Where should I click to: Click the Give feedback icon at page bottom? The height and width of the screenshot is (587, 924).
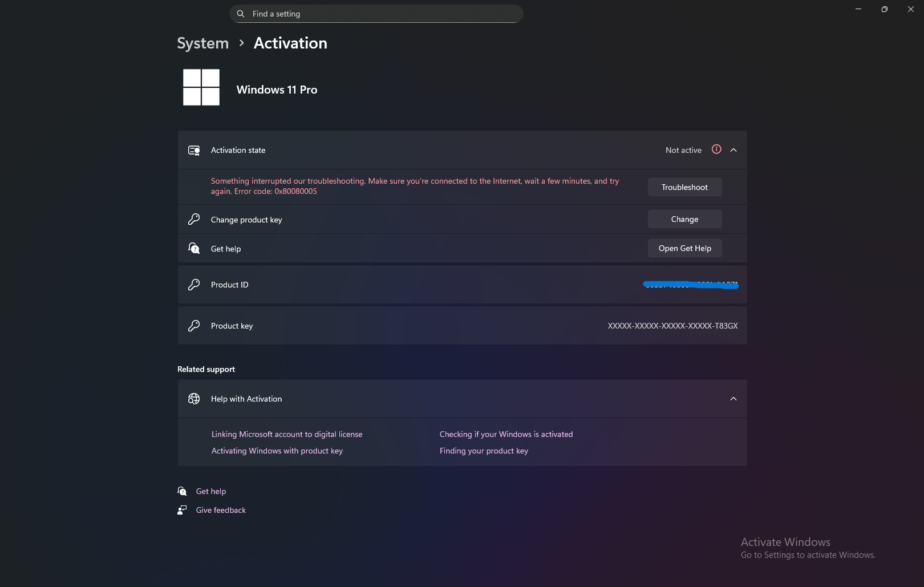[x=182, y=509]
